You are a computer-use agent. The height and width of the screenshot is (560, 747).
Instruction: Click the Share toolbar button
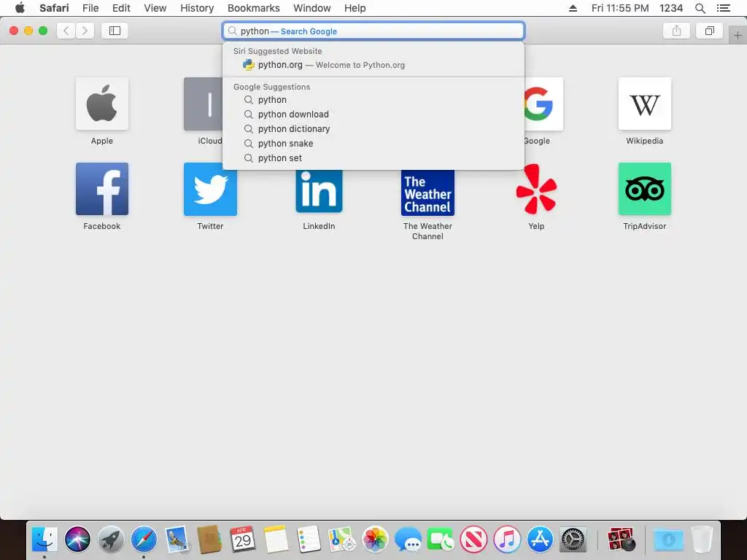pos(676,31)
